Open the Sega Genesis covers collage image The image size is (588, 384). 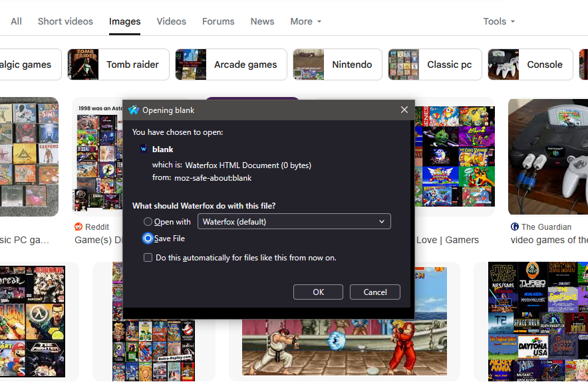(455, 157)
